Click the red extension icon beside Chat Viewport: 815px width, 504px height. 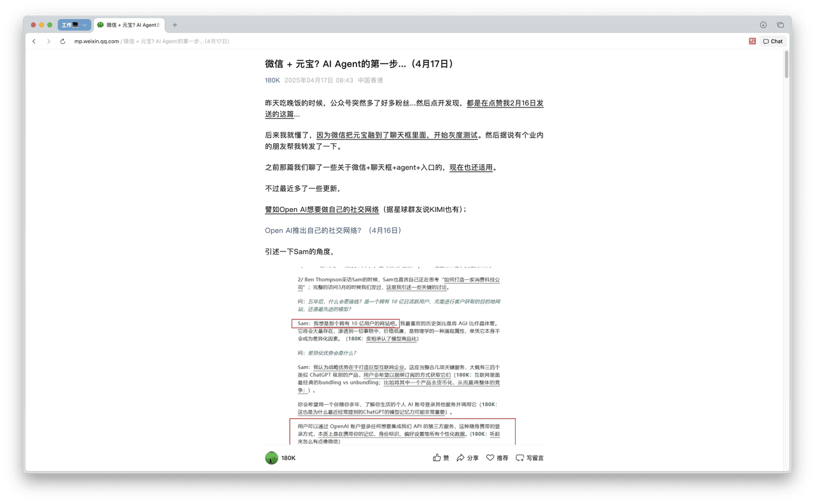pos(752,41)
